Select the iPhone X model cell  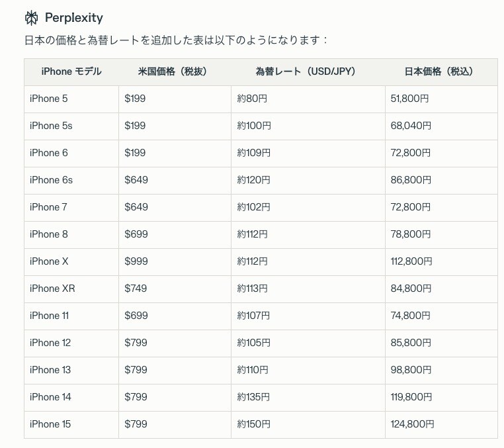[x=49, y=261]
